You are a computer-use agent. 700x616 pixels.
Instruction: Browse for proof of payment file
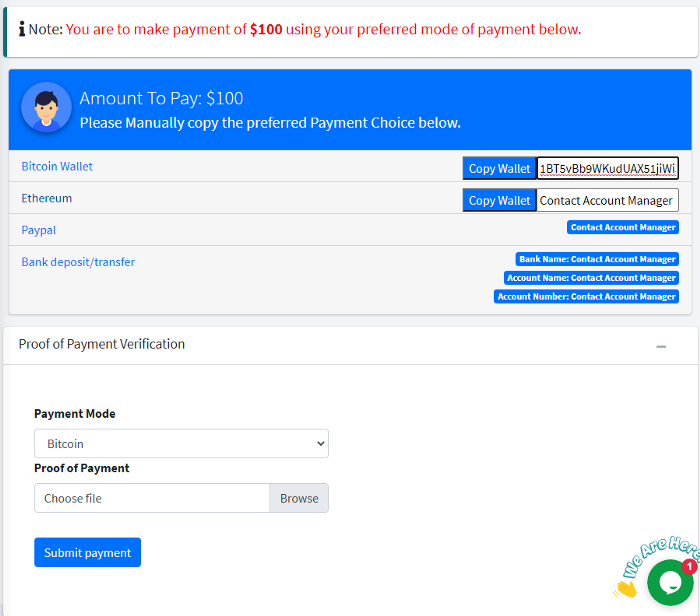click(299, 498)
